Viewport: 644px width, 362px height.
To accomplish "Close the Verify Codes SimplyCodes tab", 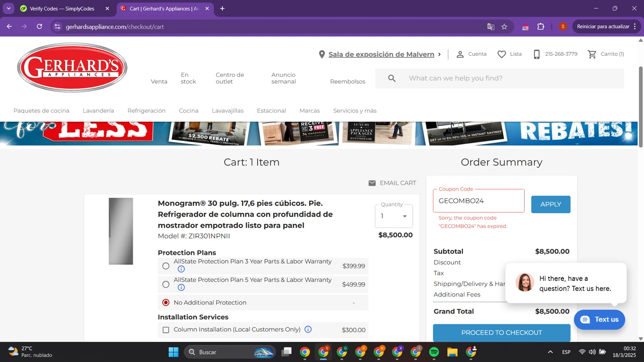I will (107, 9).
